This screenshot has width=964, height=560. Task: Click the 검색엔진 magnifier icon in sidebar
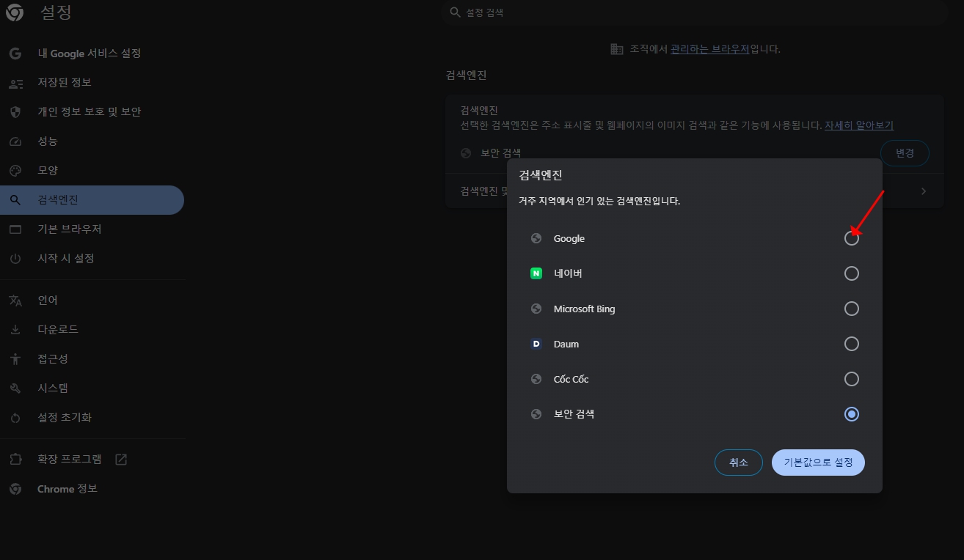pyautogui.click(x=15, y=200)
